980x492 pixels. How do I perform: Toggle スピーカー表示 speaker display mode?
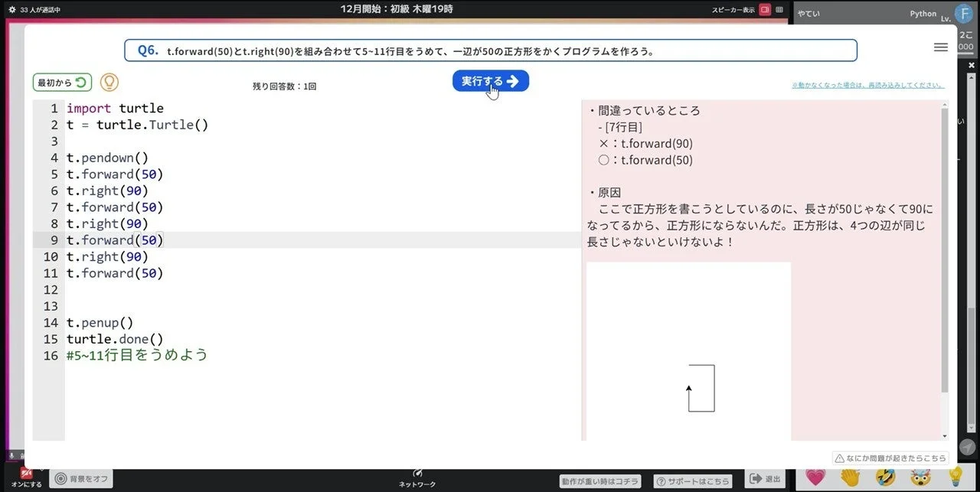[x=733, y=8]
